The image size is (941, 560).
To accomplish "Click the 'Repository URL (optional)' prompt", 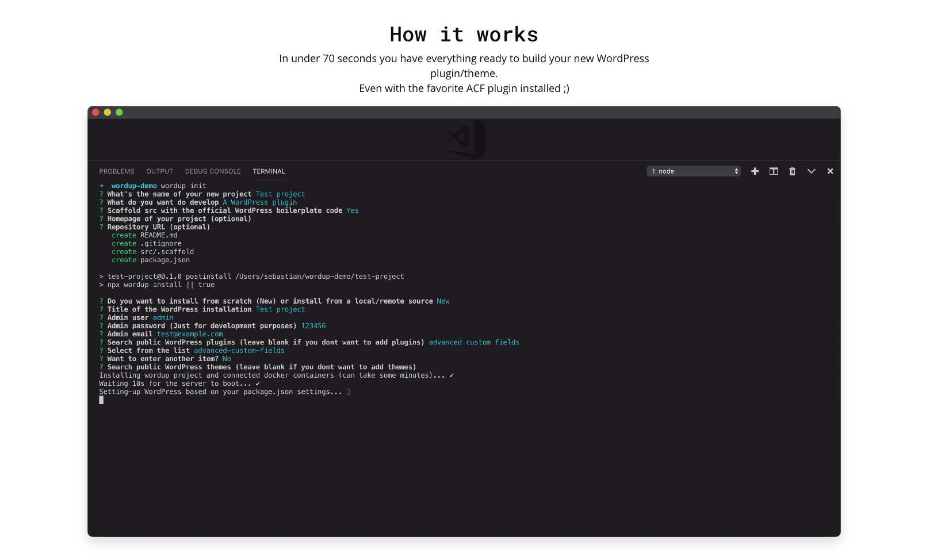I will click(x=159, y=227).
